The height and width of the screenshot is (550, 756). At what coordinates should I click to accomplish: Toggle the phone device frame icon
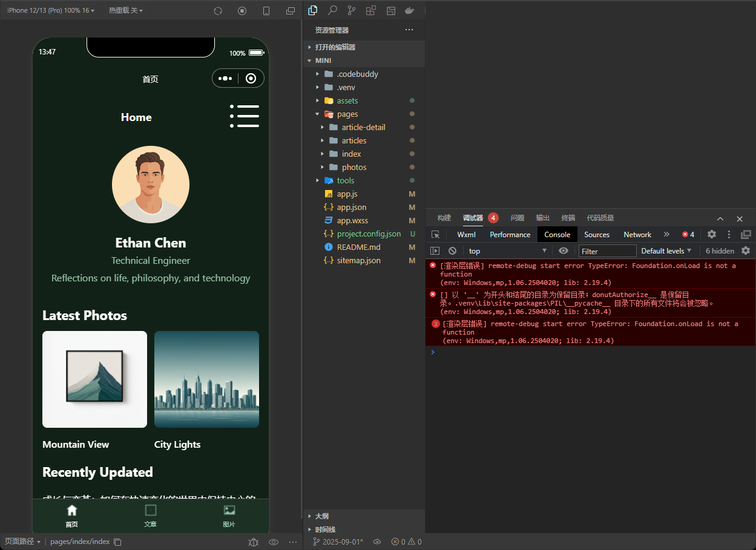266,11
